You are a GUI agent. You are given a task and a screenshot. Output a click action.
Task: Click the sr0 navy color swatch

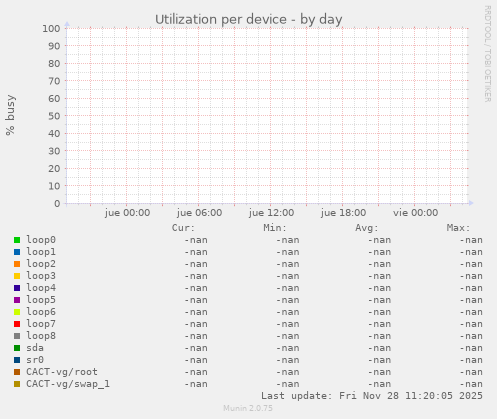coord(17,360)
